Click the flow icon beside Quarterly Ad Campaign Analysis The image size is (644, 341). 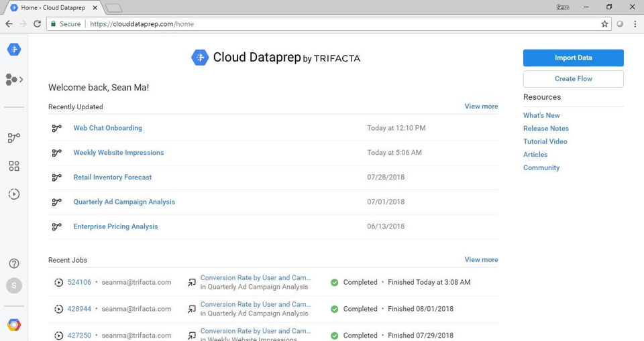(56, 202)
